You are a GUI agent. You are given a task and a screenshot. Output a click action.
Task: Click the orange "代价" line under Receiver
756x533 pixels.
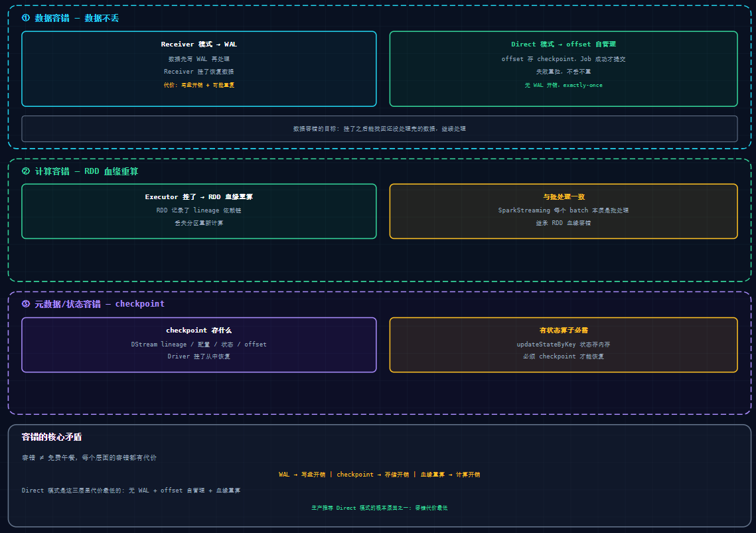click(x=198, y=85)
